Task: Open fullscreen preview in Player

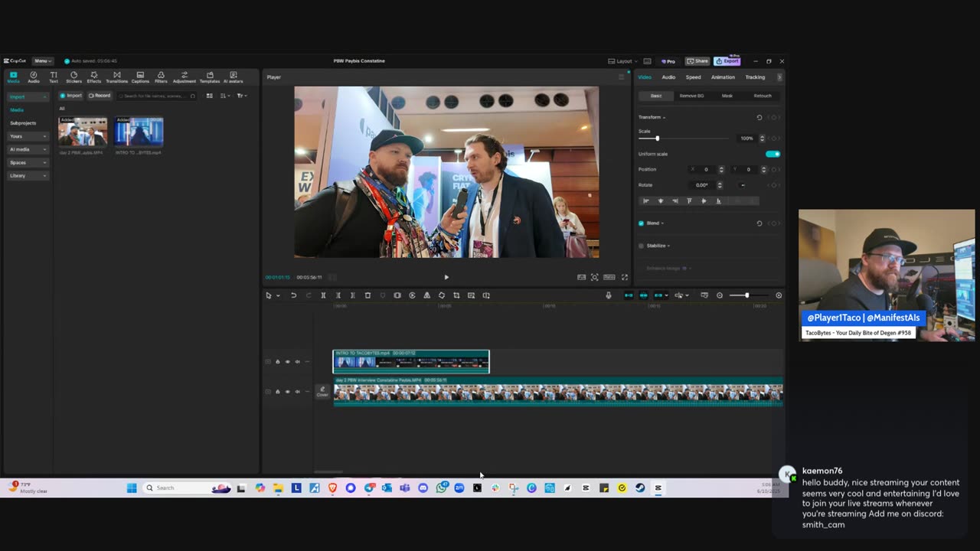Action: [624, 277]
